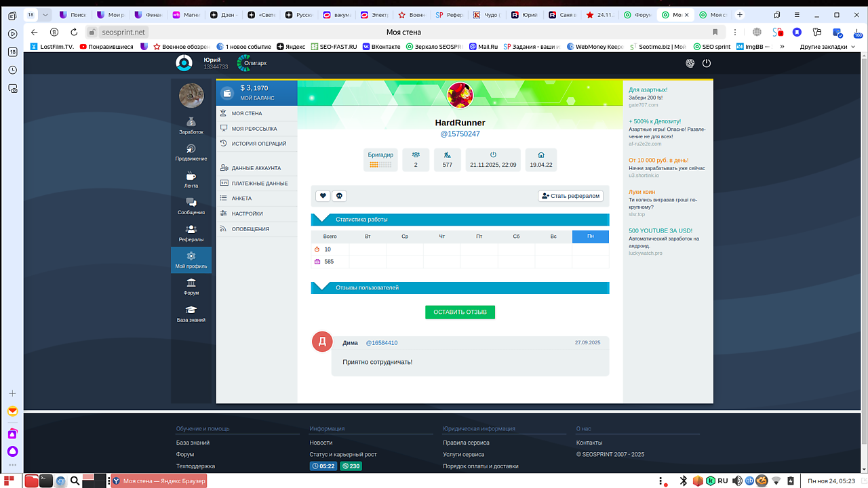Expand Другие закладки bookmarks folder
Image resolution: width=868 pixels, height=488 pixels.
point(827,47)
